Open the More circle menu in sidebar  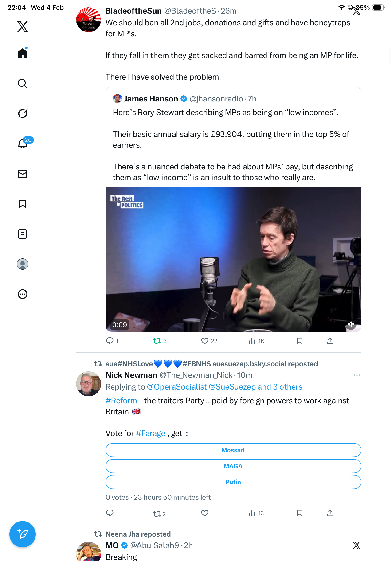click(x=23, y=294)
